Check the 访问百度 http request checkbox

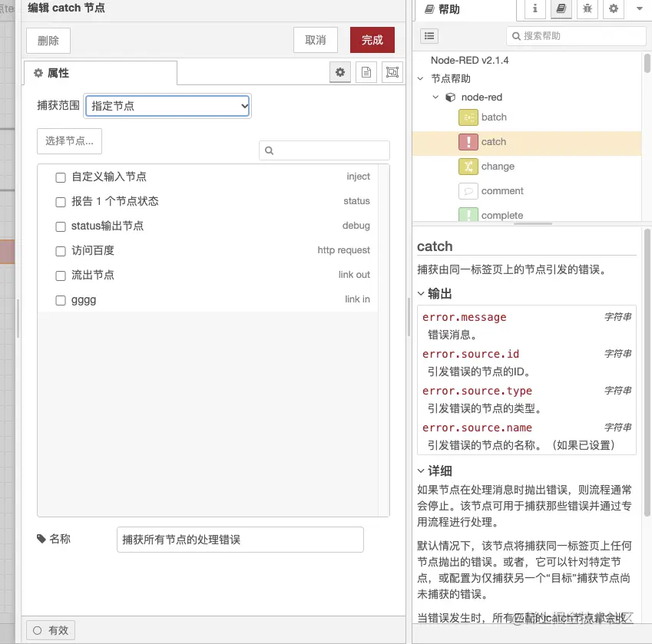coord(61,251)
